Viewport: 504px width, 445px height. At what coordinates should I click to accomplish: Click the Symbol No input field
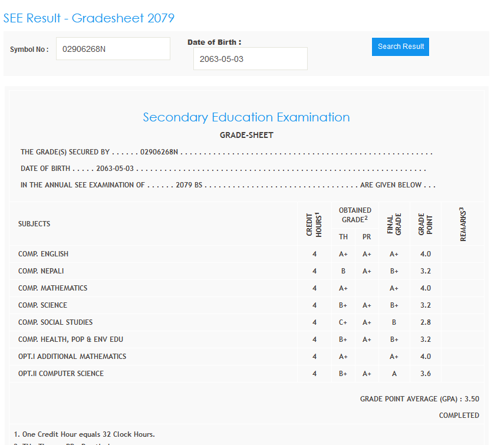[x=113, y=49]
